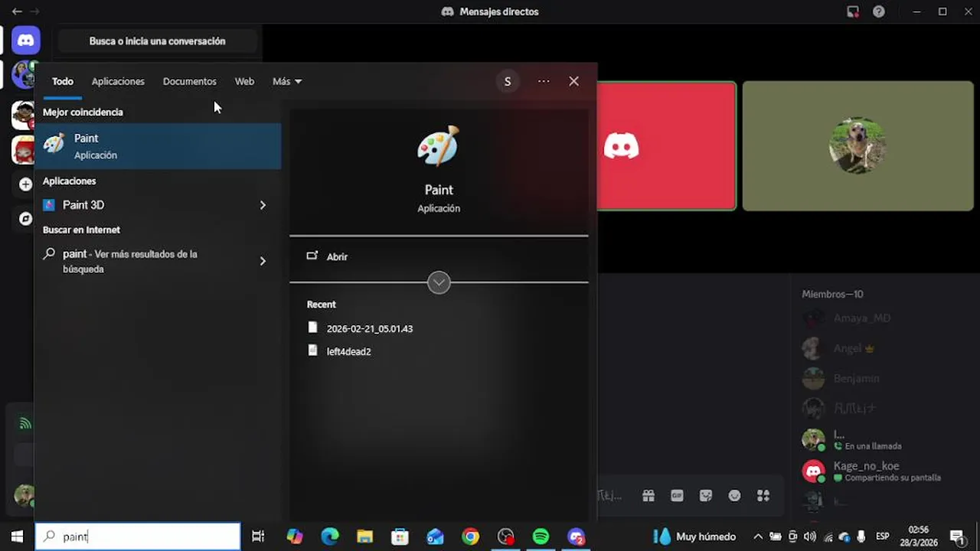Image resolution: width=980 pixels, height=551 pixels.
Task: Open network settings tray icon
Action: pos(828,536)
